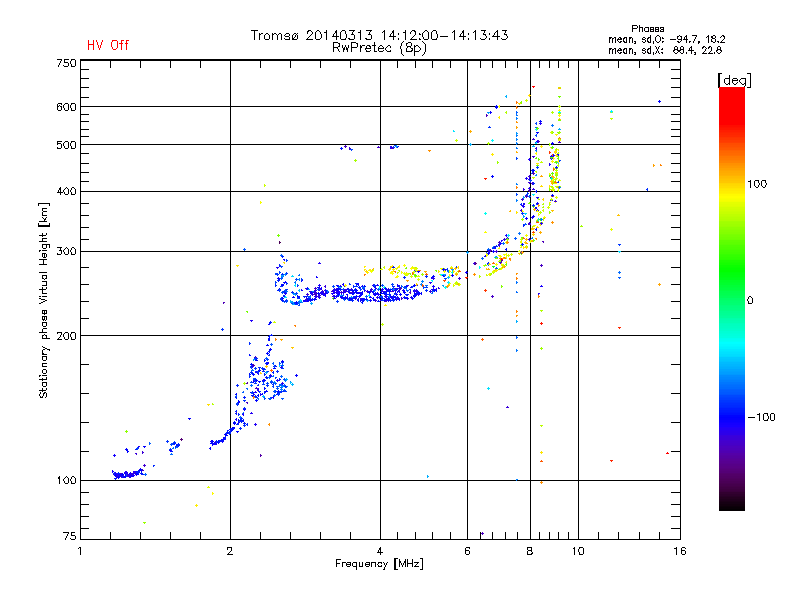Click the red 'HV Off' label
Screen dimensions: 800x600
pyautogui.click(x=108, y=45)
